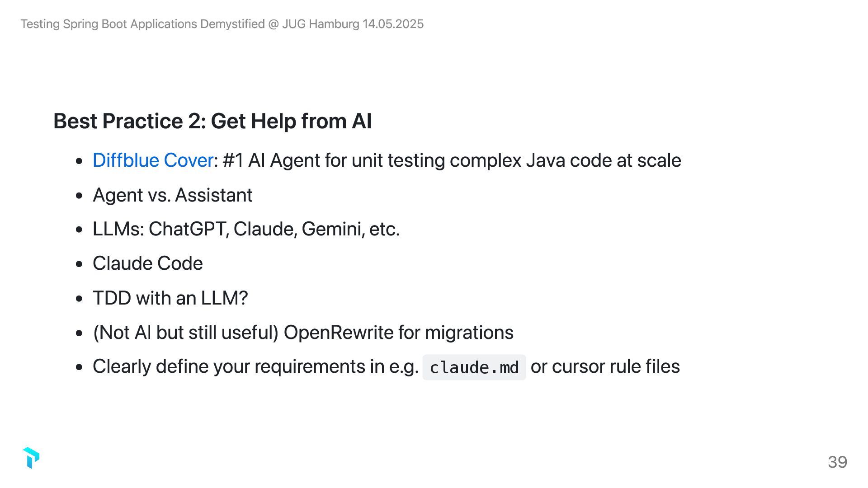Viewport: 868px width, 488px height.
Task: Click the 'or cursor rule files' text
Action: [x=605, y=366]
